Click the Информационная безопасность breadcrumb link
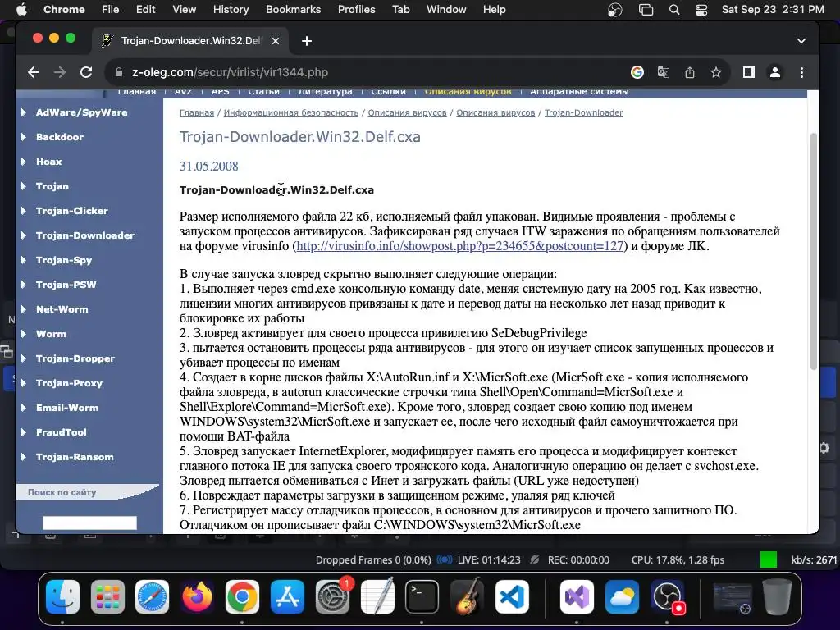The height and width of the screenshot is (630, 840). pyautogui.click(x=291, y=113)
